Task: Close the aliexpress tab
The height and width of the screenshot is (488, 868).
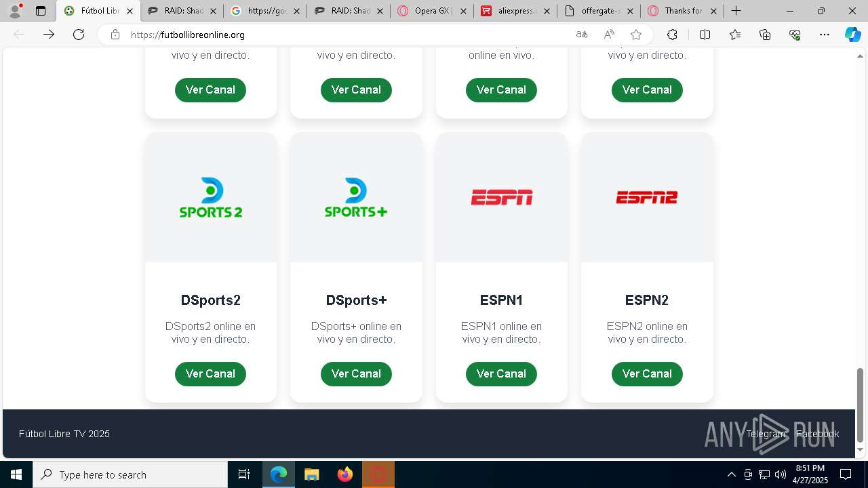Action: [x=547, y=11]
